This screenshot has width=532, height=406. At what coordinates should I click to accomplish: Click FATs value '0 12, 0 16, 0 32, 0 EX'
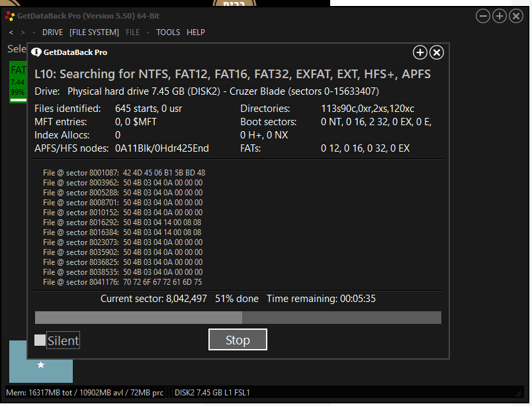[x=365, y=148]
